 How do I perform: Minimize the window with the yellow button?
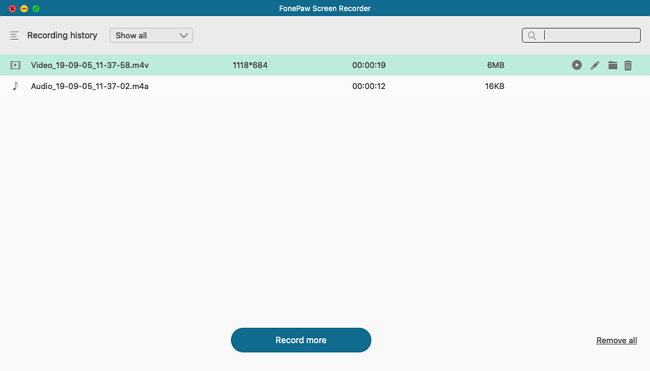24,8
